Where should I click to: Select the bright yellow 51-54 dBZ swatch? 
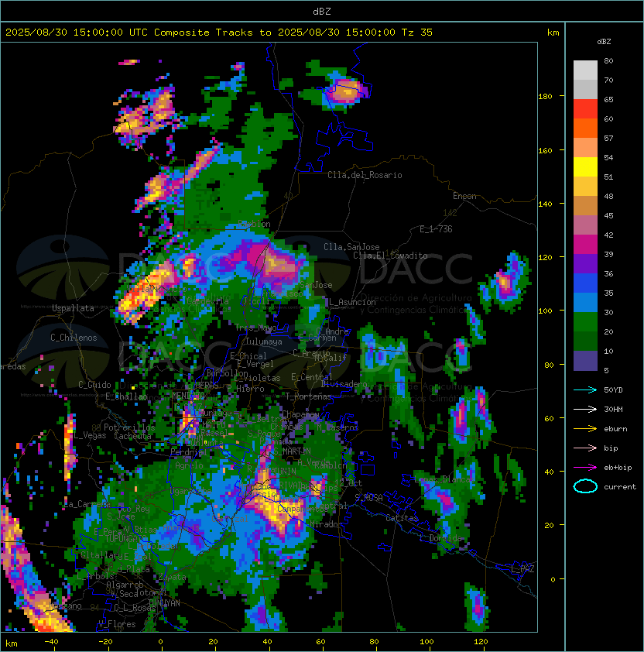click(x=585, y=167)
